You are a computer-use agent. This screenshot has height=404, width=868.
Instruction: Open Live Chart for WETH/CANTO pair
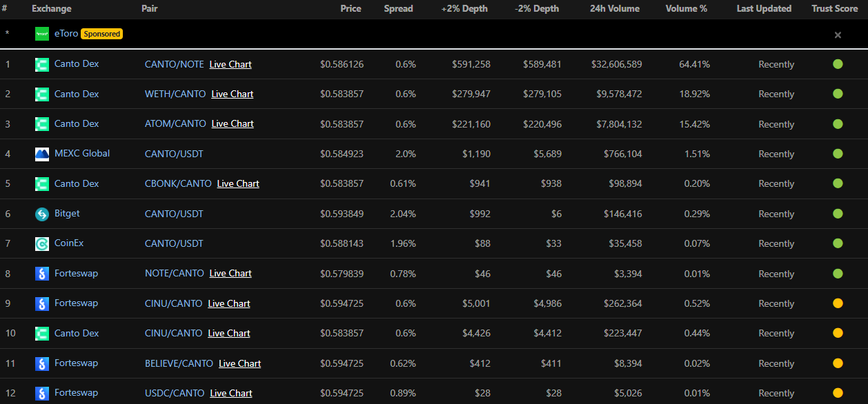[x=233, y=94]
